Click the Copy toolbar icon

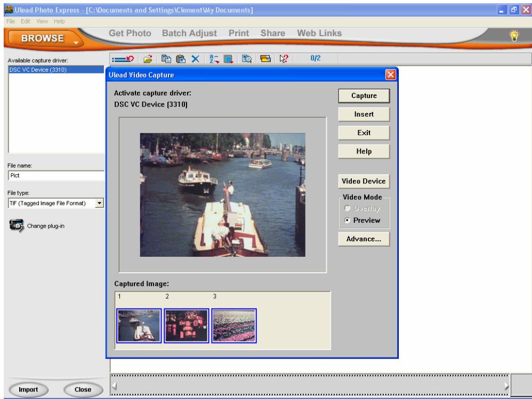pos(166,59)
